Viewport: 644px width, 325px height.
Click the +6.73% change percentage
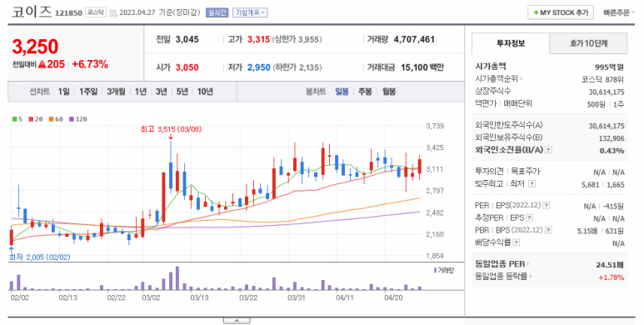coord(90,64)
